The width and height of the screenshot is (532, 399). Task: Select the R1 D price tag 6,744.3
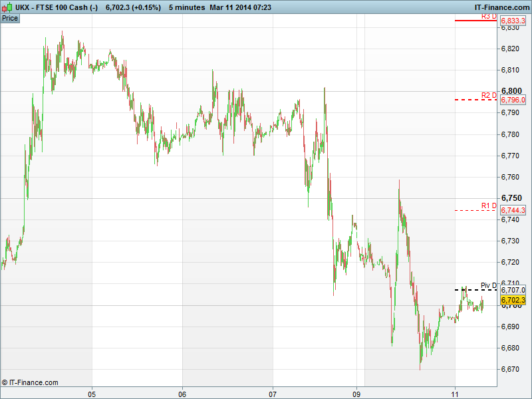[x=513, y=210]
